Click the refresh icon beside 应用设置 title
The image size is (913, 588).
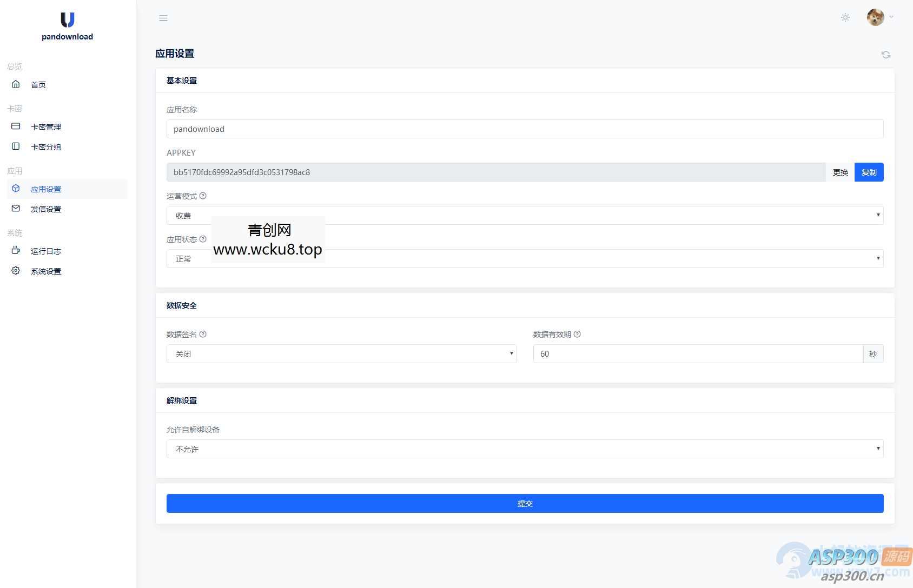tap(885, 55)
